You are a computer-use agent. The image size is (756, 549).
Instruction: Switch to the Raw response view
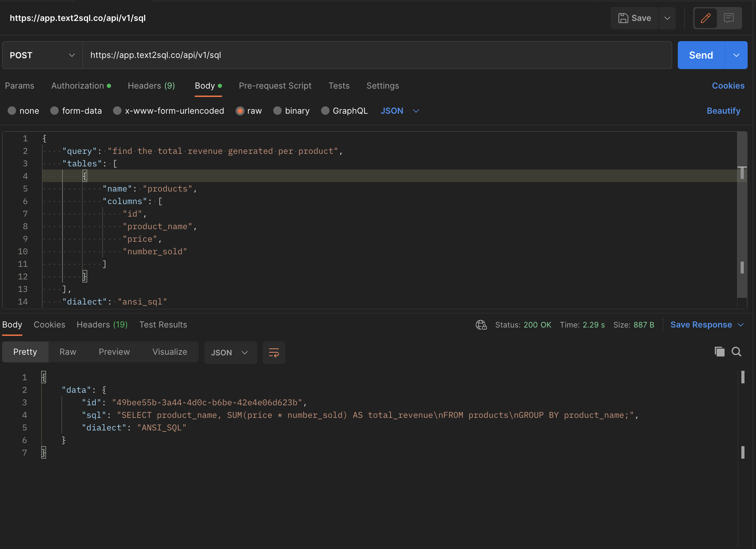(x=68, y=352)
